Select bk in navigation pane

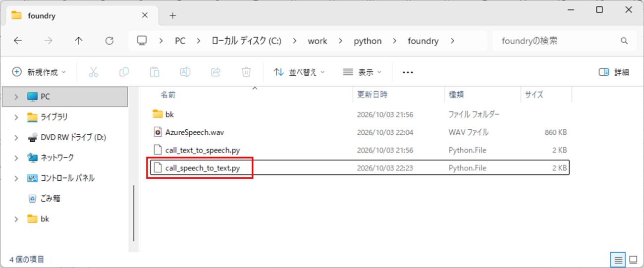[x=45, y=218]
